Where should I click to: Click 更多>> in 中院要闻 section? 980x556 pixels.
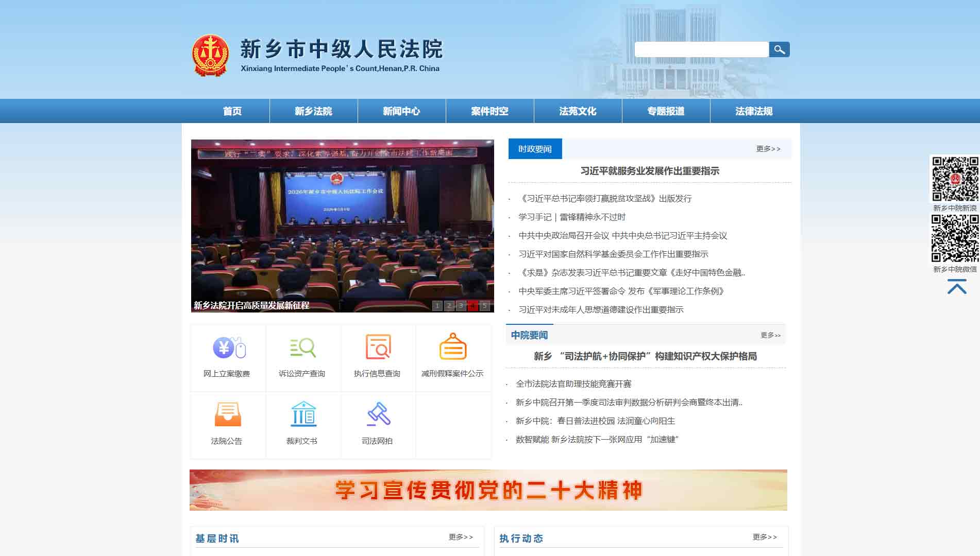(770, 335)
